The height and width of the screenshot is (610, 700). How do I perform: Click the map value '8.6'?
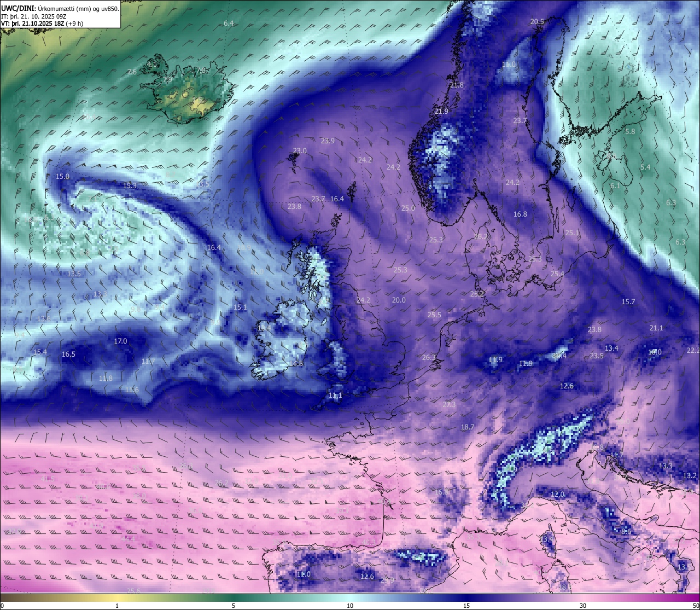pyautogui.click(x=626, y=531)
